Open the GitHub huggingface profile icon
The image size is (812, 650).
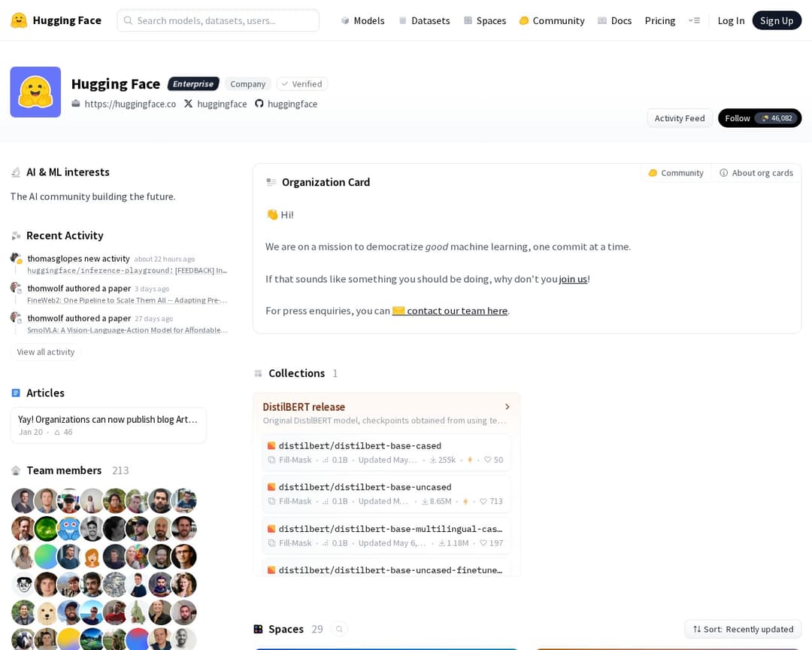pyautogui.click(x=259, y=104)
